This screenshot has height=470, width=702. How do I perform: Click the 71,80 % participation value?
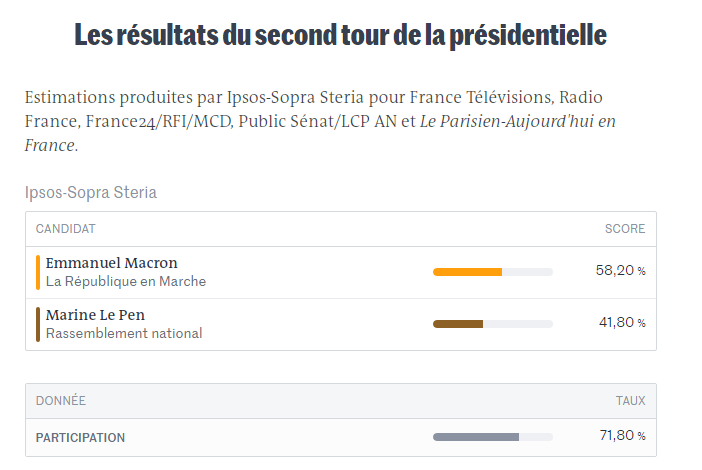620,437
